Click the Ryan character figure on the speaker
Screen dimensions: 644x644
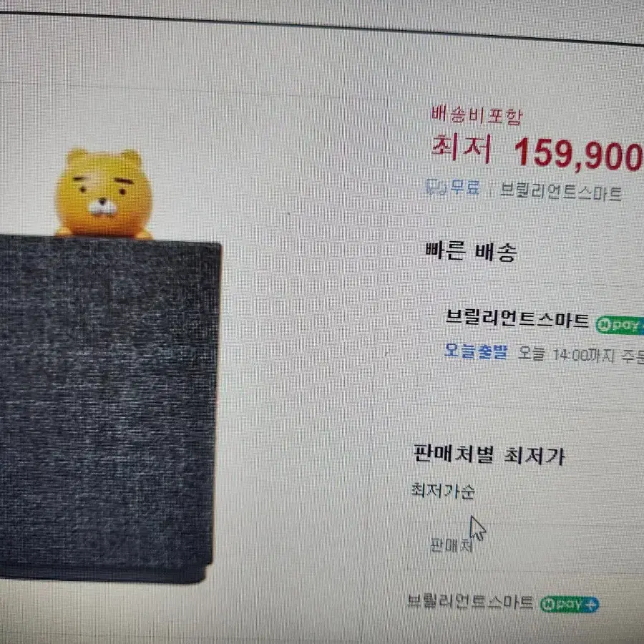pos(104,193)
